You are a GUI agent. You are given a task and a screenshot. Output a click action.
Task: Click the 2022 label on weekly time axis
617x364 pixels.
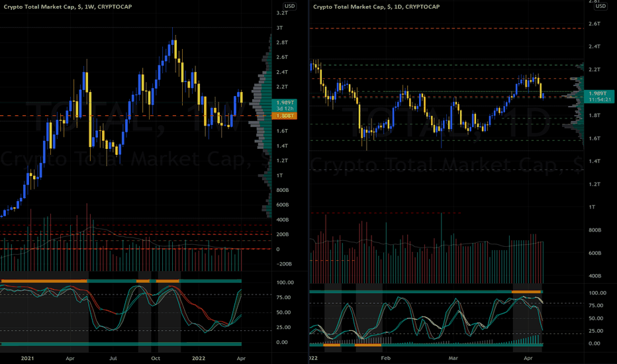coord(199,358)
